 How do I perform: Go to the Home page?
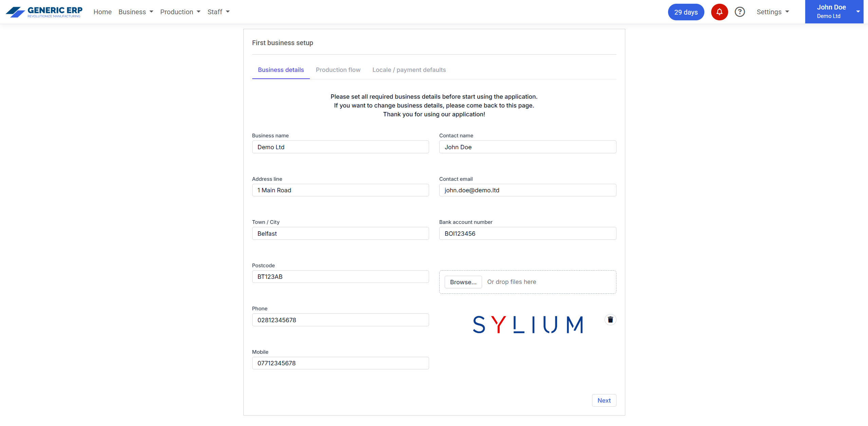[103, 12]
